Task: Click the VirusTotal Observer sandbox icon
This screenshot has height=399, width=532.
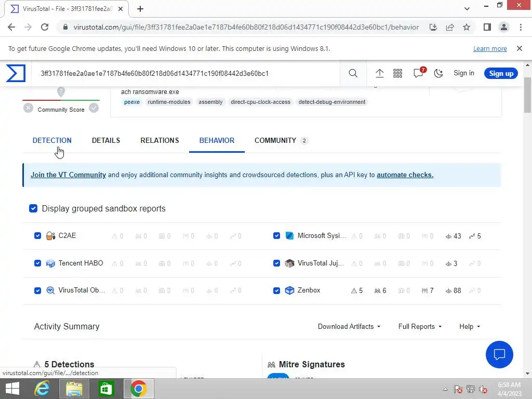Action: [x=50, y=290]
